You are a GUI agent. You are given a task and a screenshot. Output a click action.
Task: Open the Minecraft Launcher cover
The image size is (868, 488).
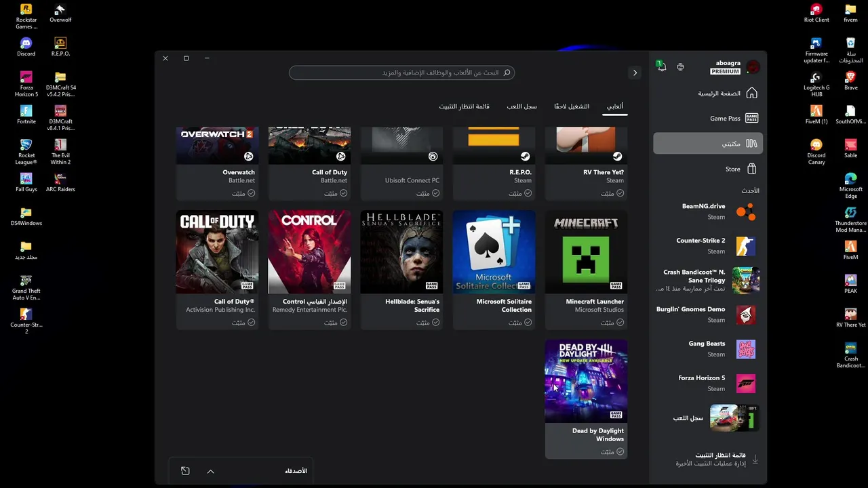pyautogui.click(x=586, y=251)
